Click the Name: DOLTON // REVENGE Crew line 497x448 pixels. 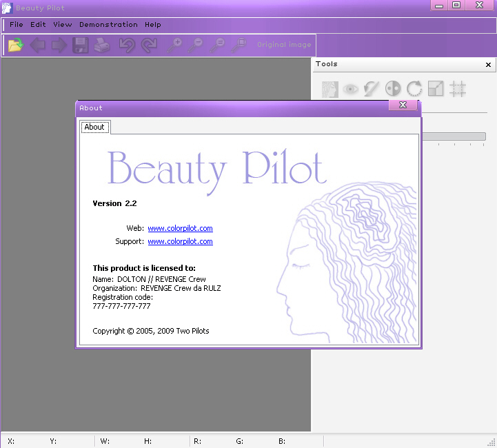[149, 279]
